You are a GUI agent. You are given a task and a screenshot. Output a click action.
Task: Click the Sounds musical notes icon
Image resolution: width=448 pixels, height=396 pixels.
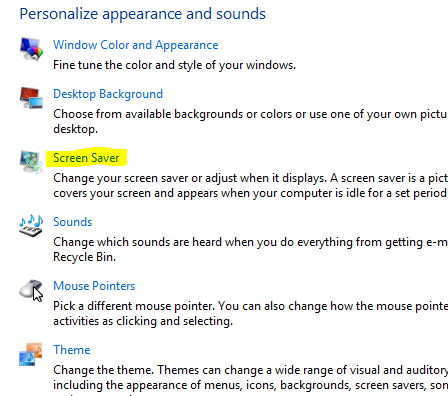pos(31,226)
